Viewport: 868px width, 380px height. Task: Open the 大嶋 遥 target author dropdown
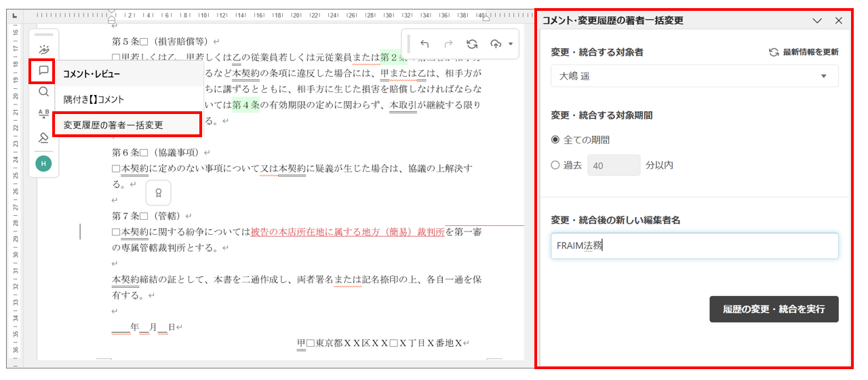pyautogui.click(x=694, y=76)
